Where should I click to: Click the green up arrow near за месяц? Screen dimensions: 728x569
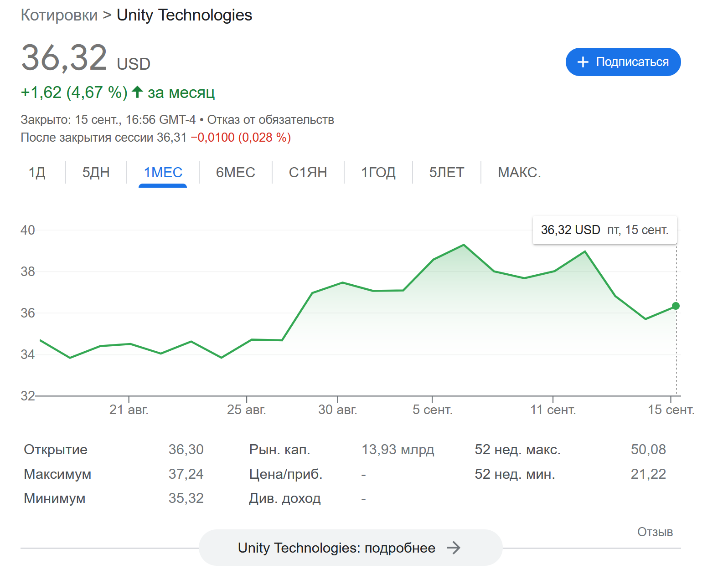pyautogui.click(x=137, y=92)
